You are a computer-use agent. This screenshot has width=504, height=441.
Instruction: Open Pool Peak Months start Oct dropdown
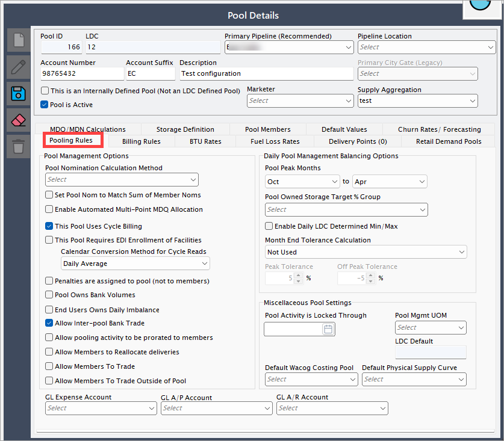point(302,182)
